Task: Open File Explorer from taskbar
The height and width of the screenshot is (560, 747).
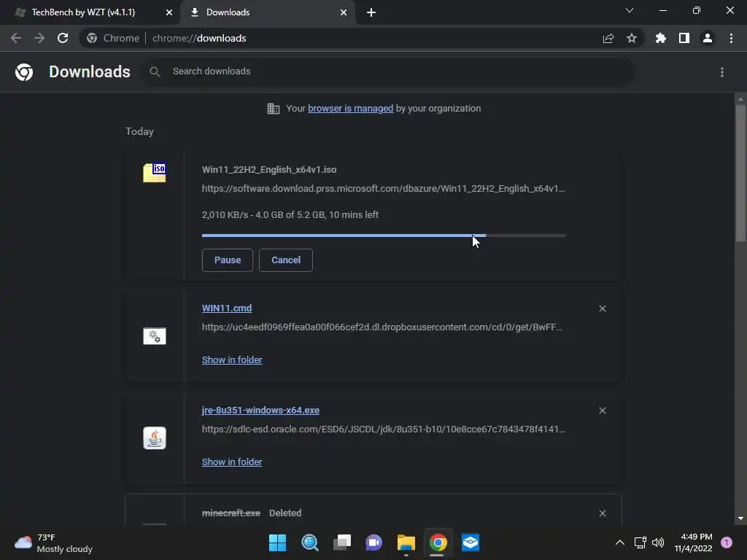Action: [406, 542]
